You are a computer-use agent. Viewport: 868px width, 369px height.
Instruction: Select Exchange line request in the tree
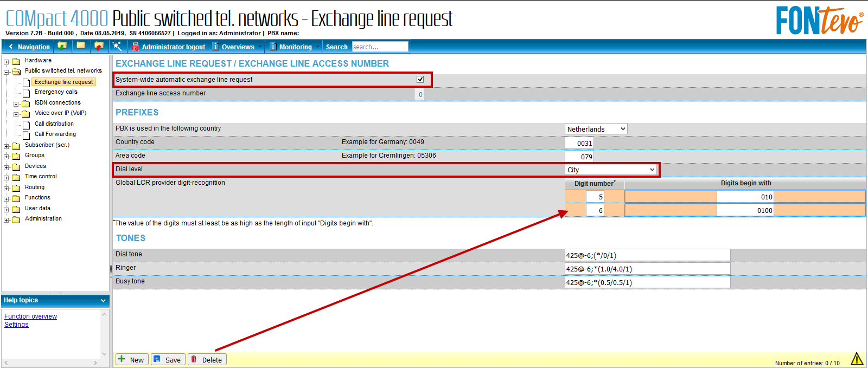pos(64,82)
